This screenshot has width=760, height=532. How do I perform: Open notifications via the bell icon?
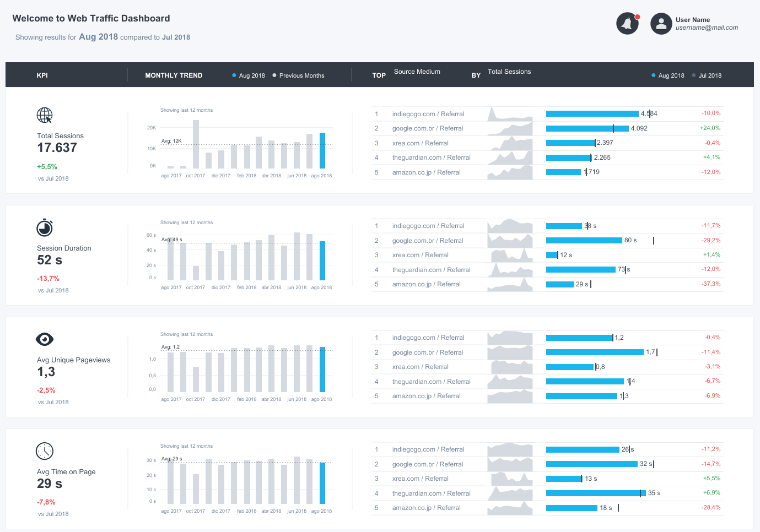pos(627,24)
